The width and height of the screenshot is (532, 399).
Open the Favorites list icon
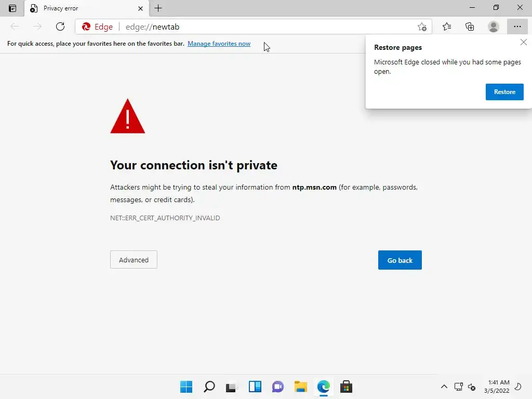click(447, 26)
